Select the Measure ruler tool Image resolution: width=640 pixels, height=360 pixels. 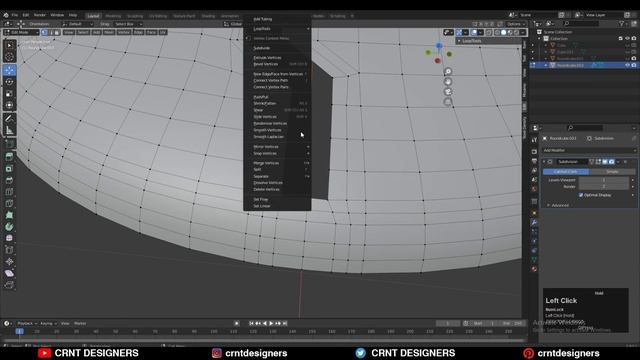coord(9,131)
